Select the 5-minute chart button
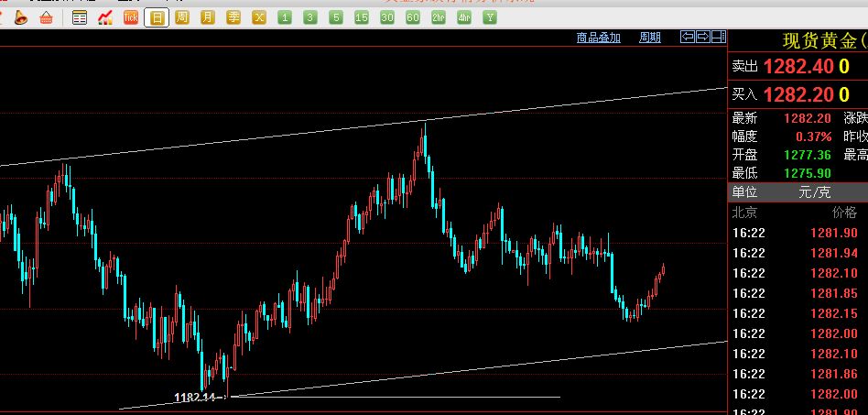 [335, 17]
